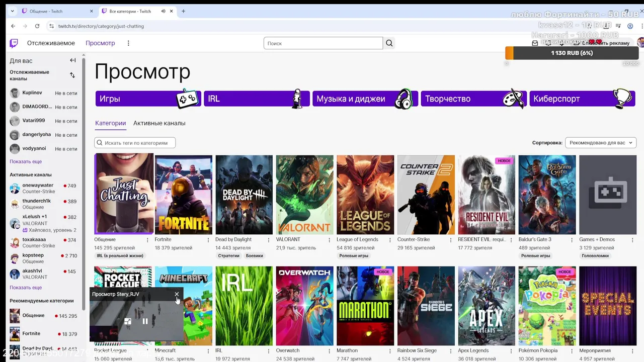The image size is (644, 362).
Task: Open the Отслеживаемое page
Action: coord(51,43)
